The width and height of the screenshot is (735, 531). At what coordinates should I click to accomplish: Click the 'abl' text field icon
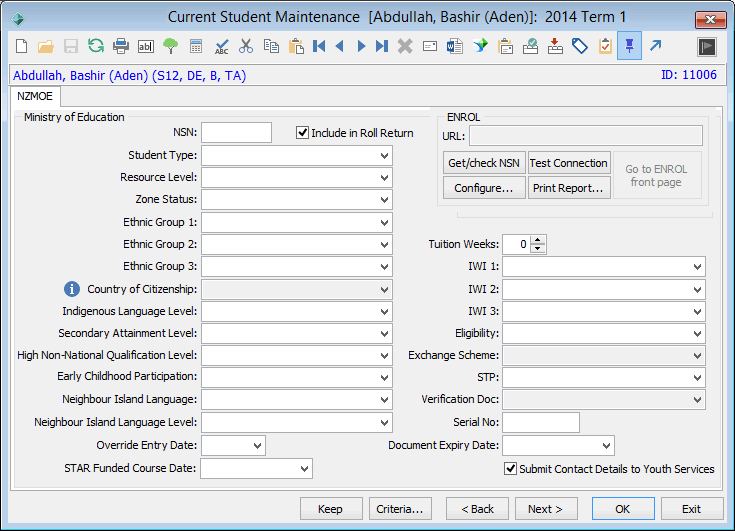(x=146, y=46)
